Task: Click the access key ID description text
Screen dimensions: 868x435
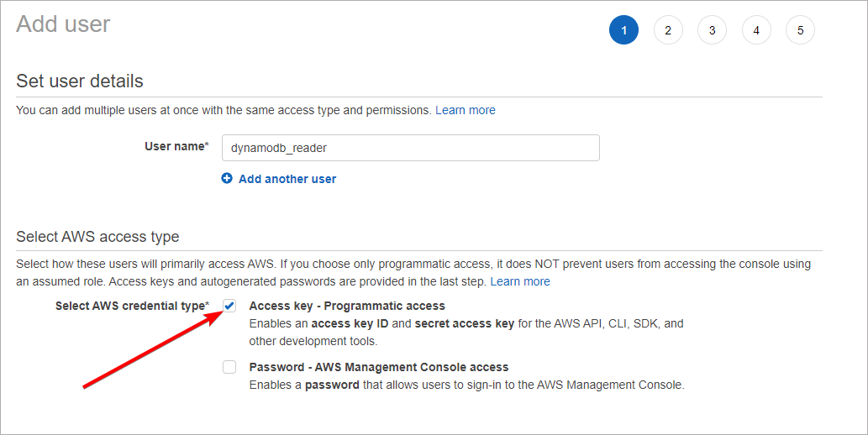Action: coord(466,323)
